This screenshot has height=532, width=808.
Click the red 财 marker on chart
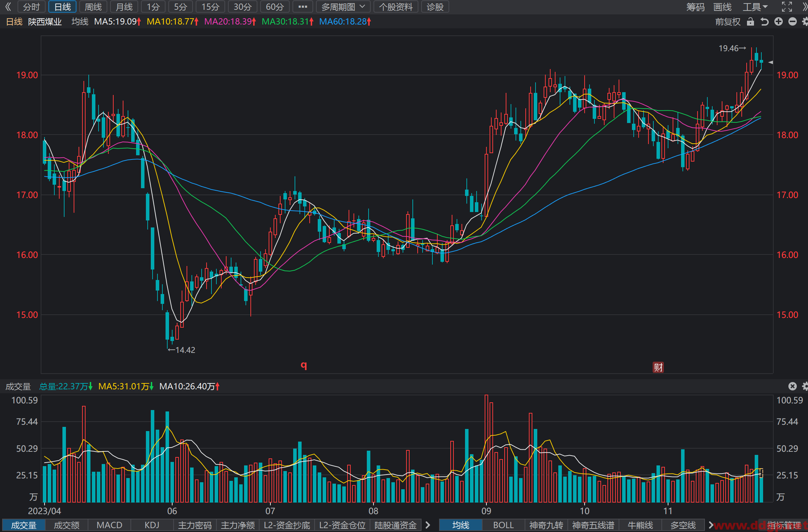(658, 367)
